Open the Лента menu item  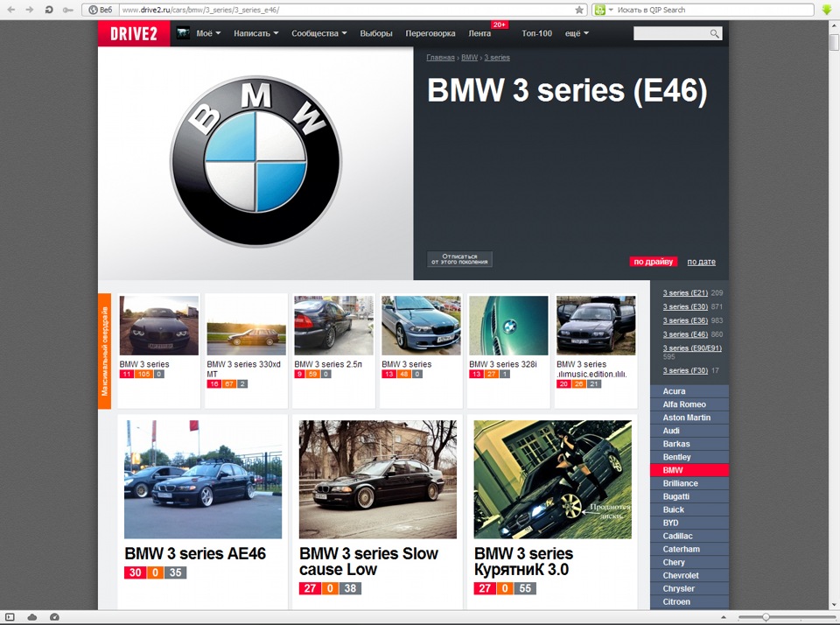[479, 33]
